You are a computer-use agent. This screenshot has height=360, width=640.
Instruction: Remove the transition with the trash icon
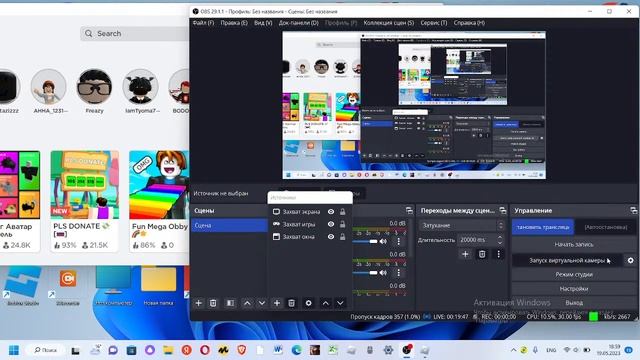(x=482, y=254)
